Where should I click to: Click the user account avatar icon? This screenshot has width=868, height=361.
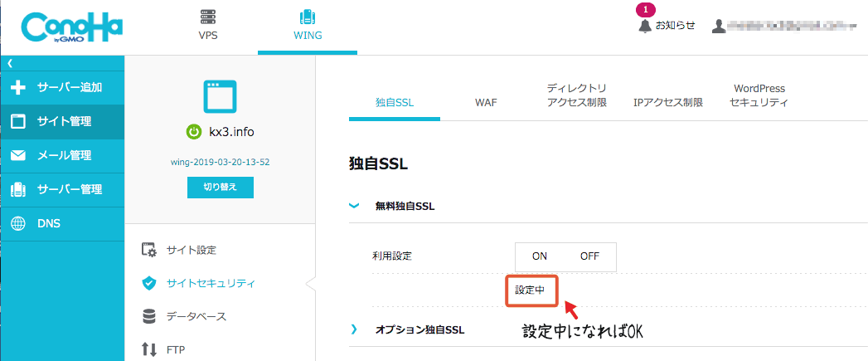click(x=719, y=26)
